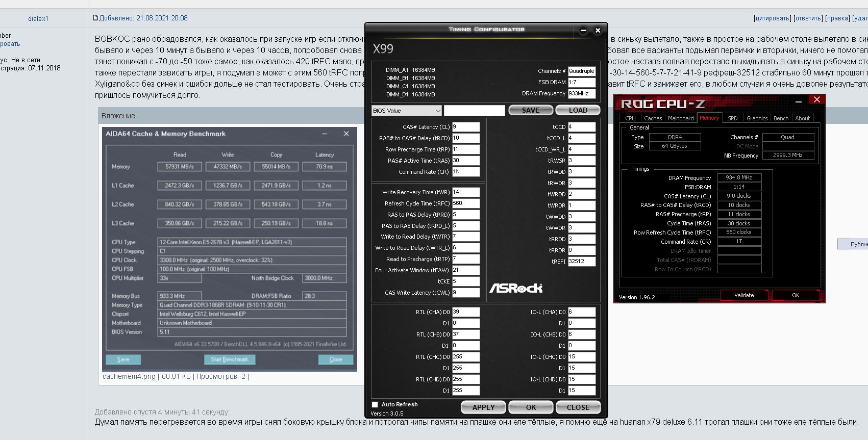The width and height of the screenshot is (868, 440).
Task: Click the forum post document icon
Action: coord(95,18)
